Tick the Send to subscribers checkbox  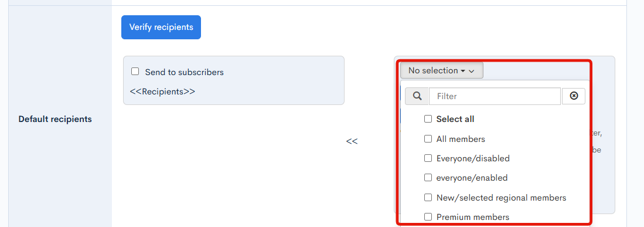pos(135,72)
